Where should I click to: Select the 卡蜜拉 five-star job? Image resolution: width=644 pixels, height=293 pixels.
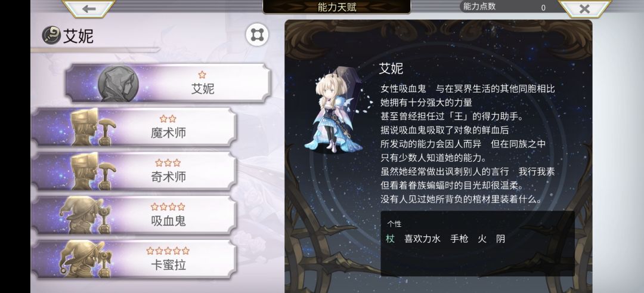click(134, 260)
